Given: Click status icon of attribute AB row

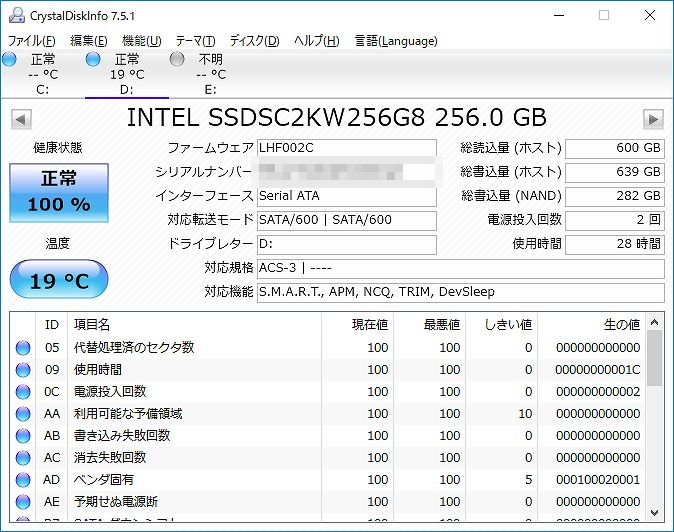Looking at the screenshot, I should coord(23,435).
